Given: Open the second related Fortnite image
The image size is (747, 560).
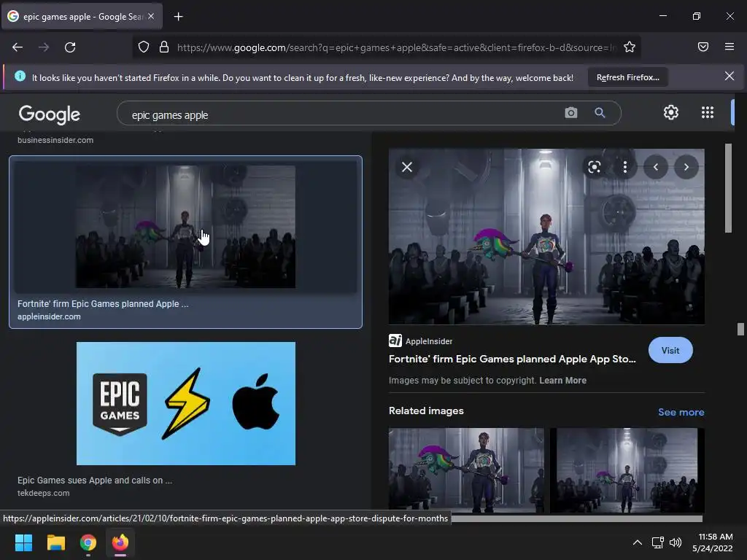Looking at the screenshot, I should pos(627,470).
